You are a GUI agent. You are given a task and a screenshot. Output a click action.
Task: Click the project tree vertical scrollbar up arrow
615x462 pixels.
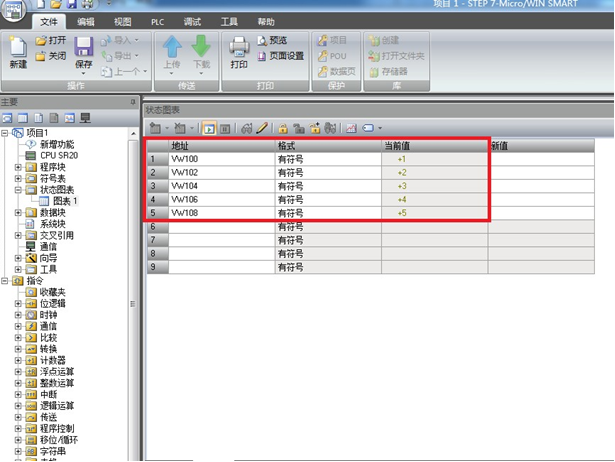pyautogui.click(x=133, y=134)
